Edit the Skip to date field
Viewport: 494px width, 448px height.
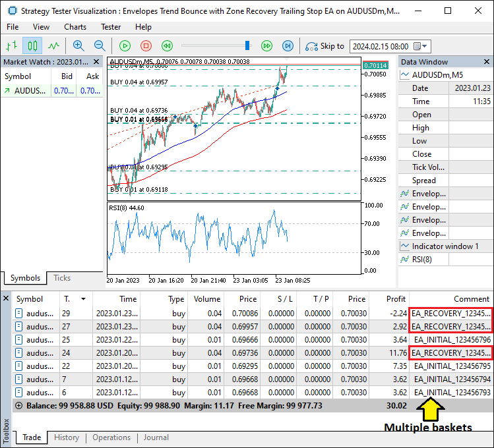[x=381, y=47]
